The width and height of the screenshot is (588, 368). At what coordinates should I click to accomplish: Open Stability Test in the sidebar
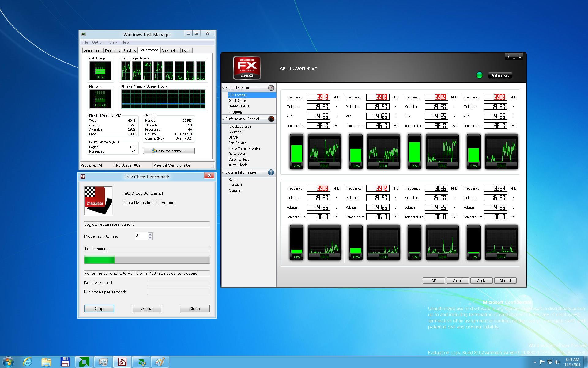239,159
